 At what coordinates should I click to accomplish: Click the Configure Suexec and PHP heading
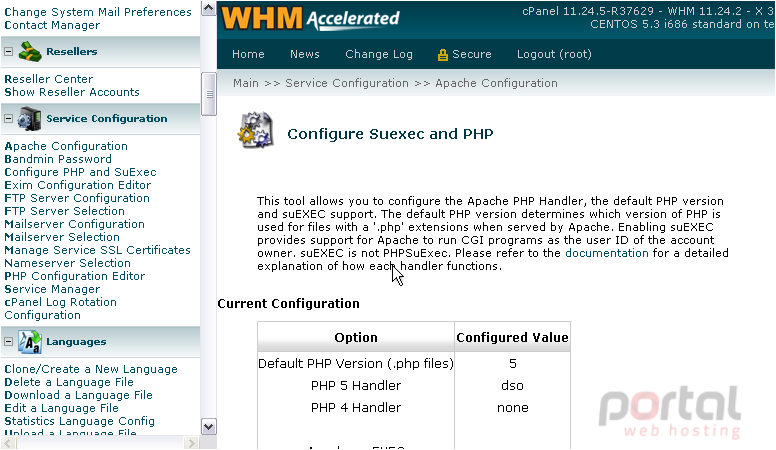click(390, 134)
